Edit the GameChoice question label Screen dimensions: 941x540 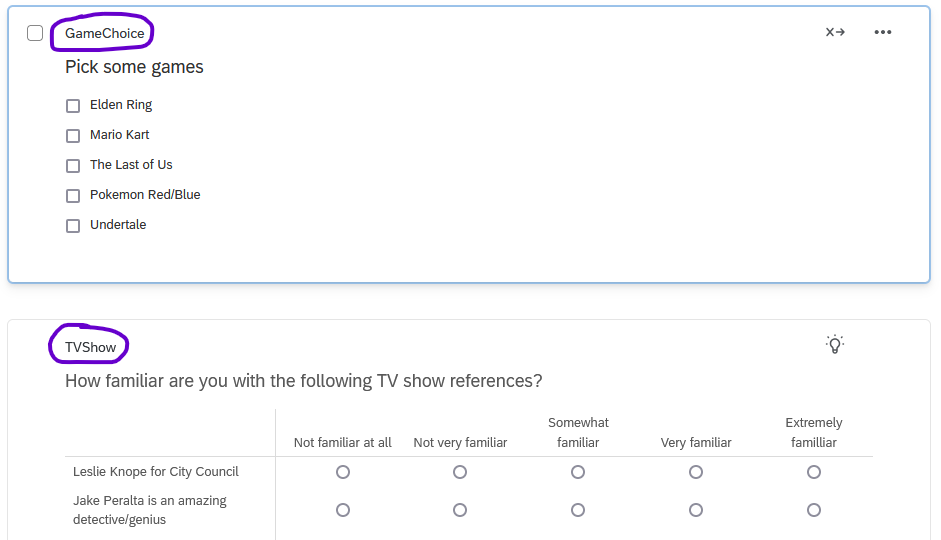104,33
